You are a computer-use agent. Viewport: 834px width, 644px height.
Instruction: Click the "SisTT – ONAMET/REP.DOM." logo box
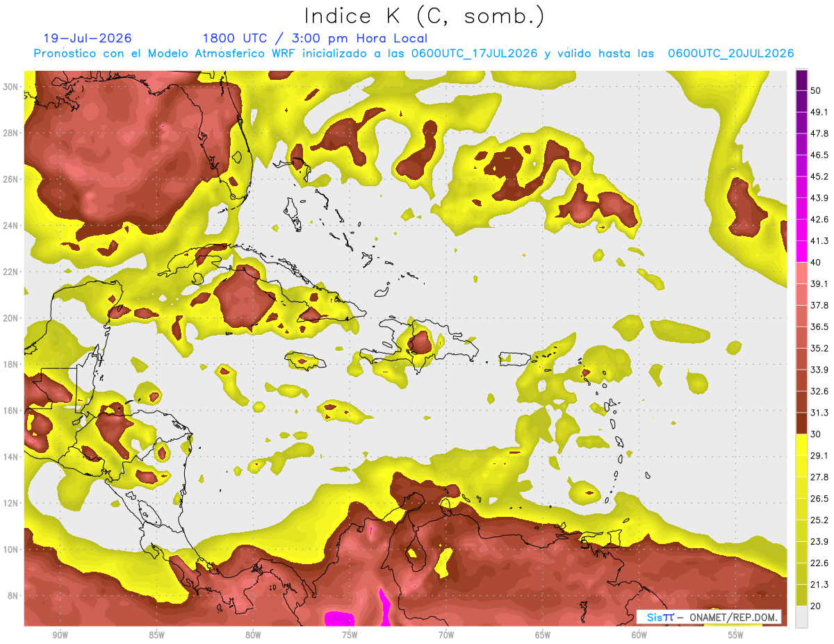pos(708,617)
